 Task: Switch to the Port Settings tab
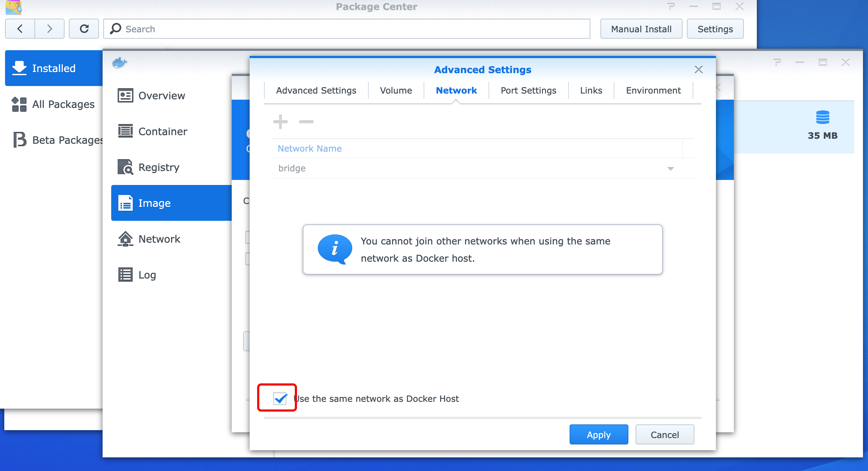528,90
